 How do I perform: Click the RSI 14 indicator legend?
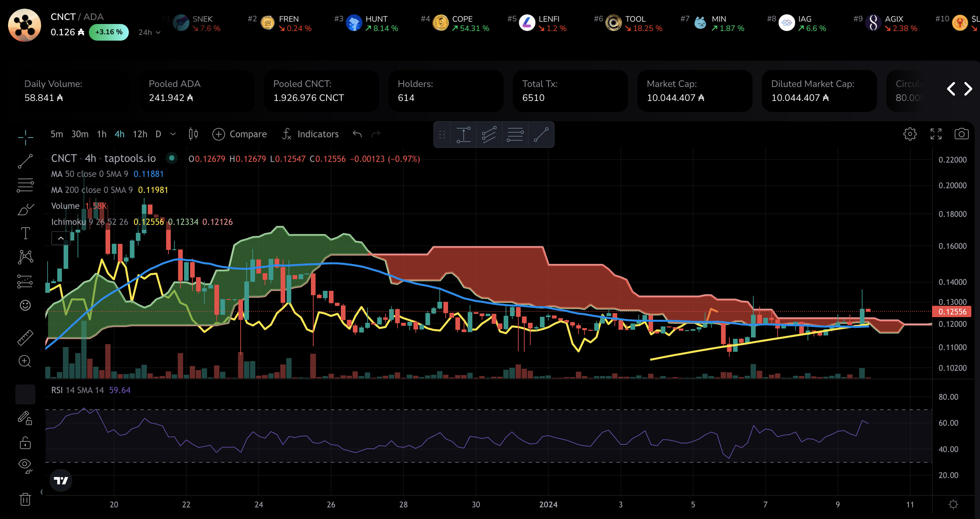91,390
